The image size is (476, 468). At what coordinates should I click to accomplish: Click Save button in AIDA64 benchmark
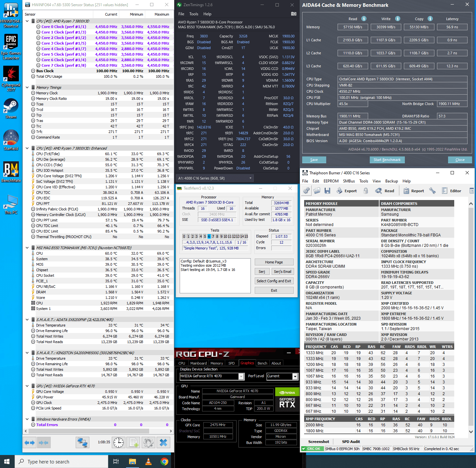(314, 160)
